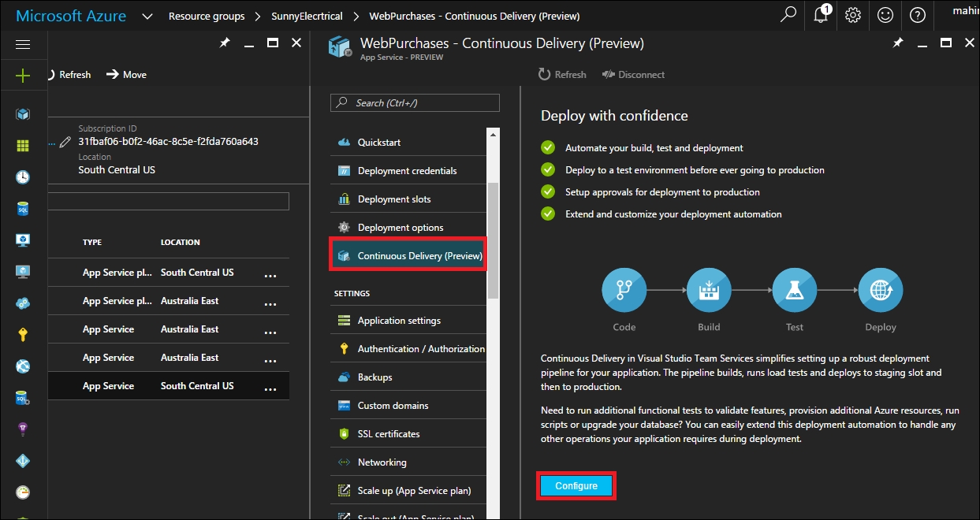This screenshot has height=520, width=980.
Task: Open Backups menu item
Action: pyautogui.click(x=408, y=377)
